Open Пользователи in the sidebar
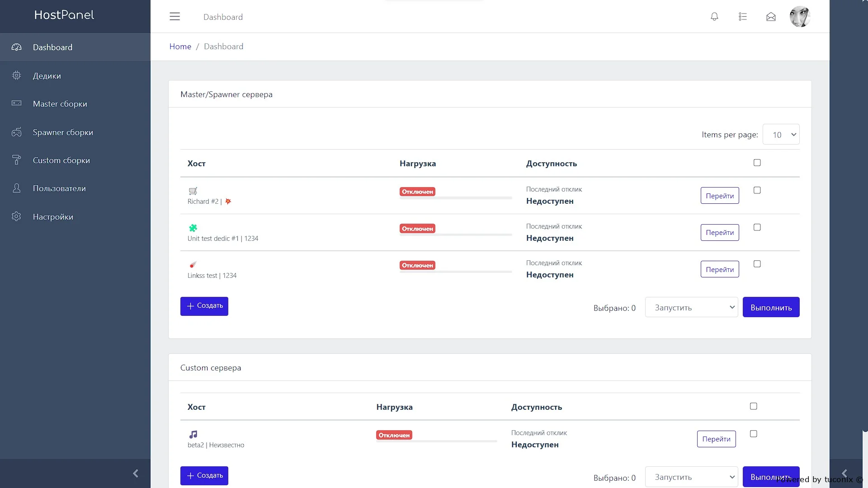Screen dimensions: 868x488 (x=59, y=188)
